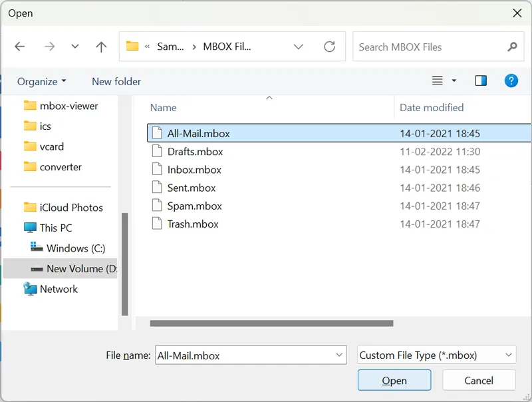Select the Trash.mbox file
This screenshot has width=532, height=402.
[193, 224]
